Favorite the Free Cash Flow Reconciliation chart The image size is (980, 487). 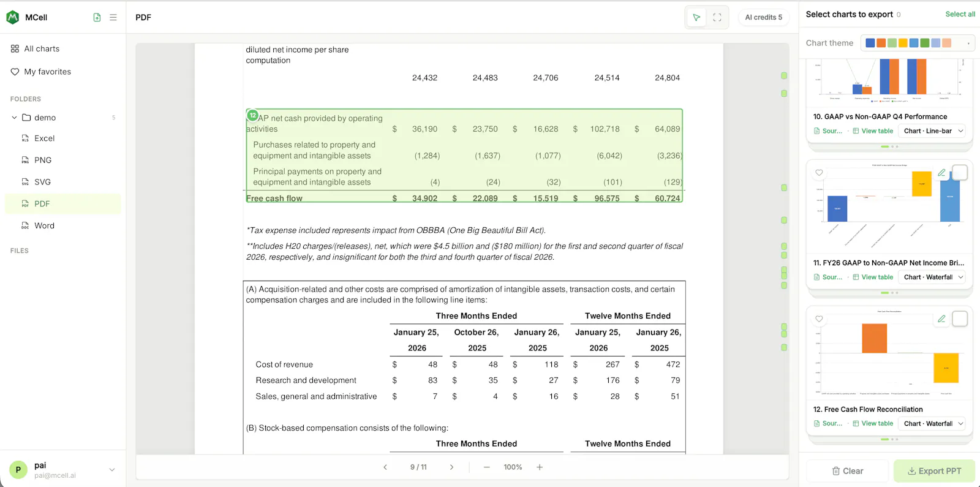coord(819,319)
